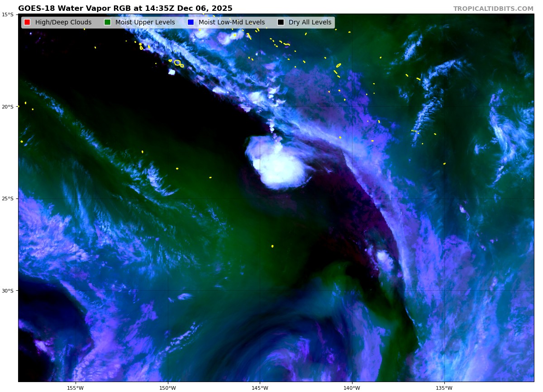
Task: Click the 25°S latitude axis label
Action: point(7,198)
